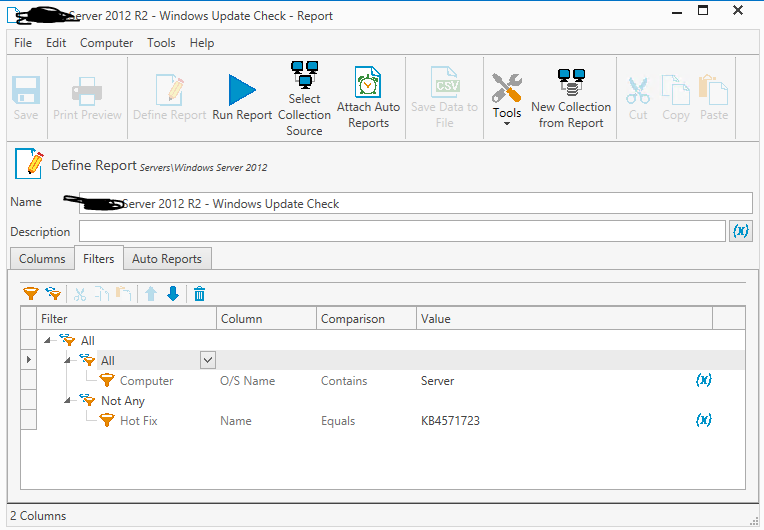Collapse the top-level All filter group

coord(49,341)
